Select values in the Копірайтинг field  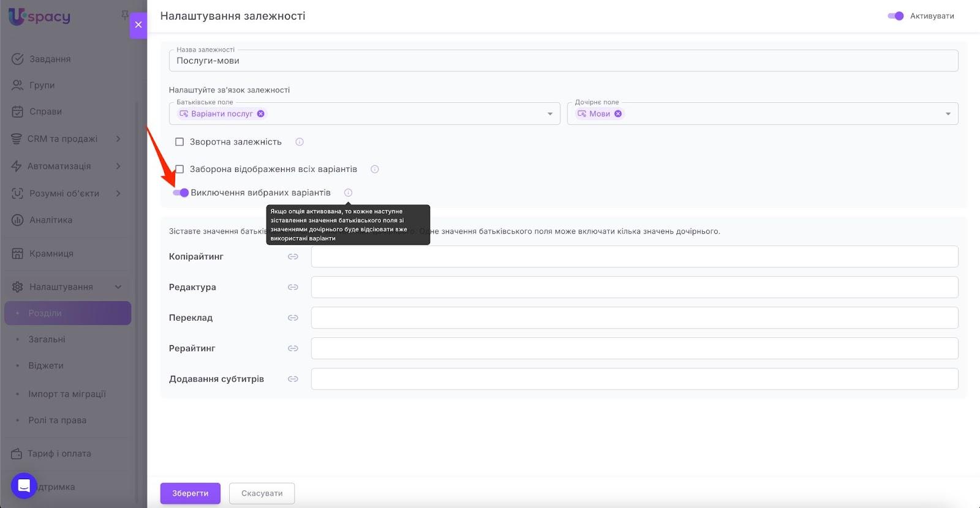(x=635, y=256)
